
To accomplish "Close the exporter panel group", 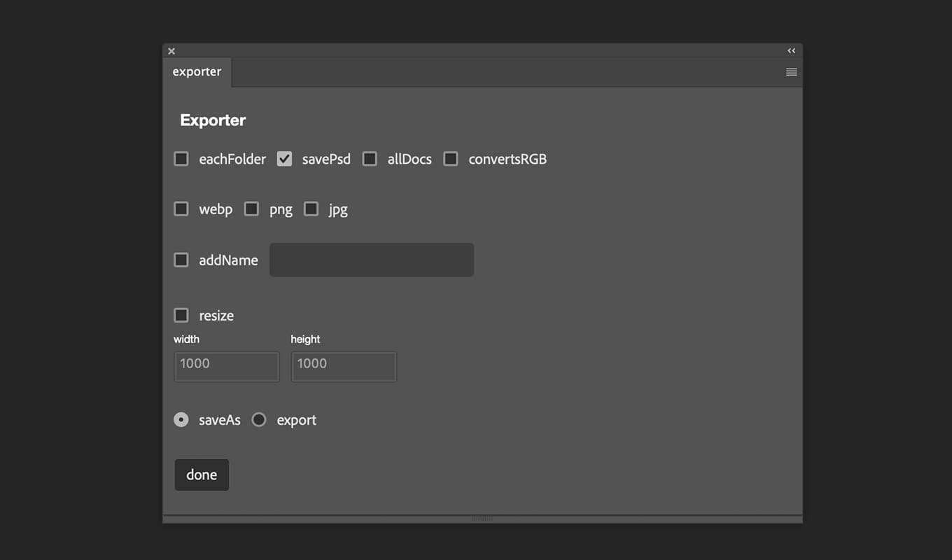I will pos(171,50).
